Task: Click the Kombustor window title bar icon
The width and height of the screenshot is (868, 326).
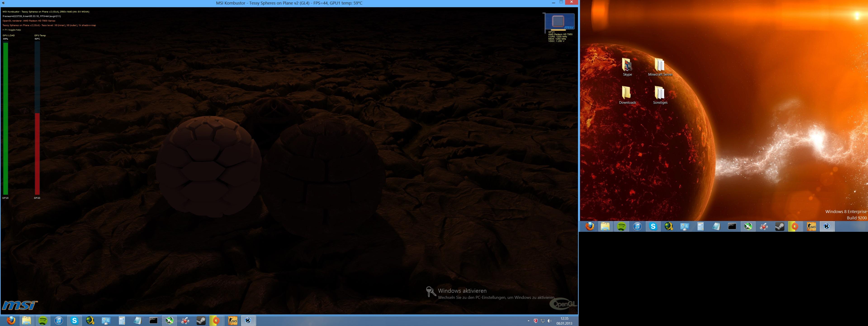Action: click(3, 3)
